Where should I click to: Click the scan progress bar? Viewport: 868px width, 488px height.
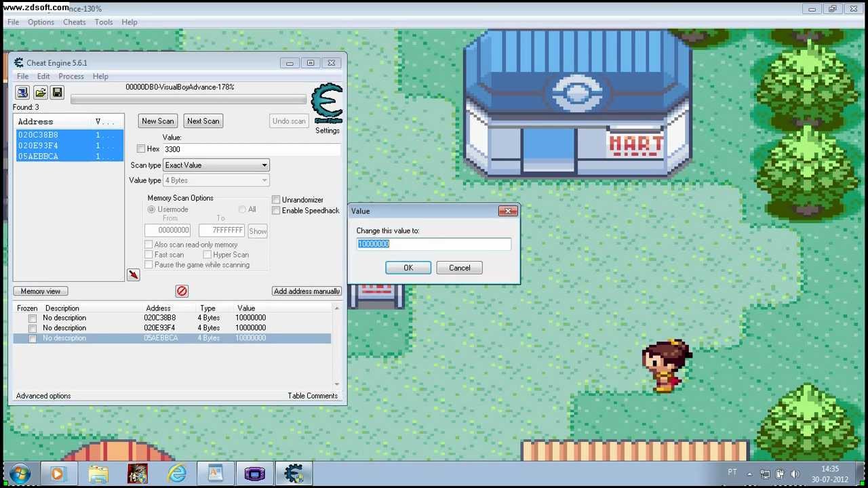(x=189, y=100)
